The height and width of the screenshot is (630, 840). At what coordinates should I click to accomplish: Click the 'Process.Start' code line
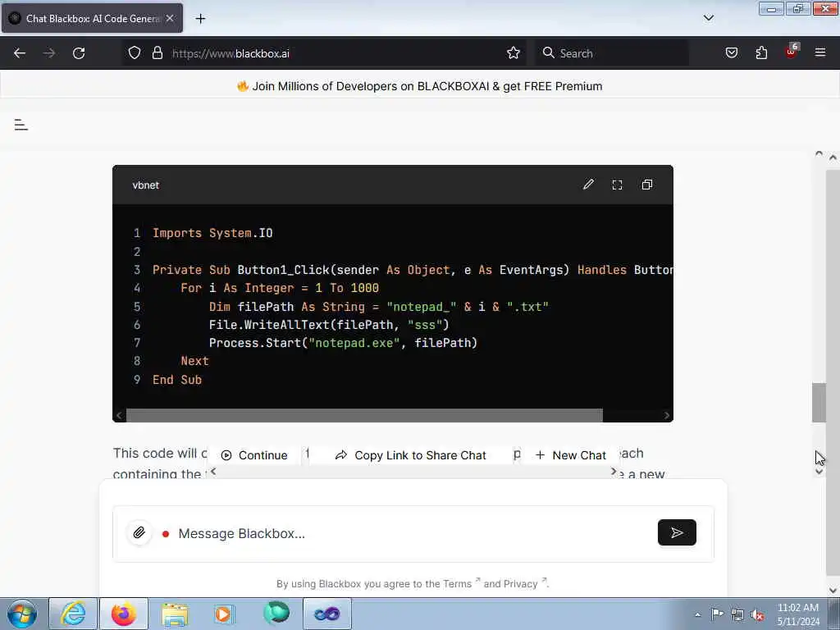coord(343,343)
